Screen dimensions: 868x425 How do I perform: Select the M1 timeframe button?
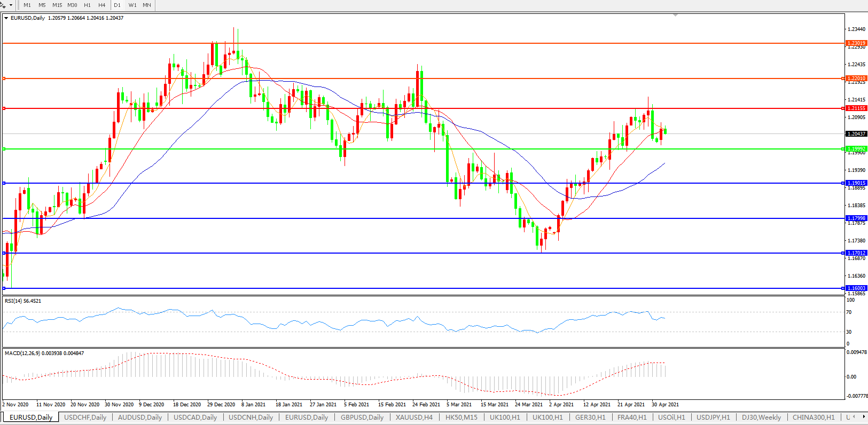coord(27,5)
